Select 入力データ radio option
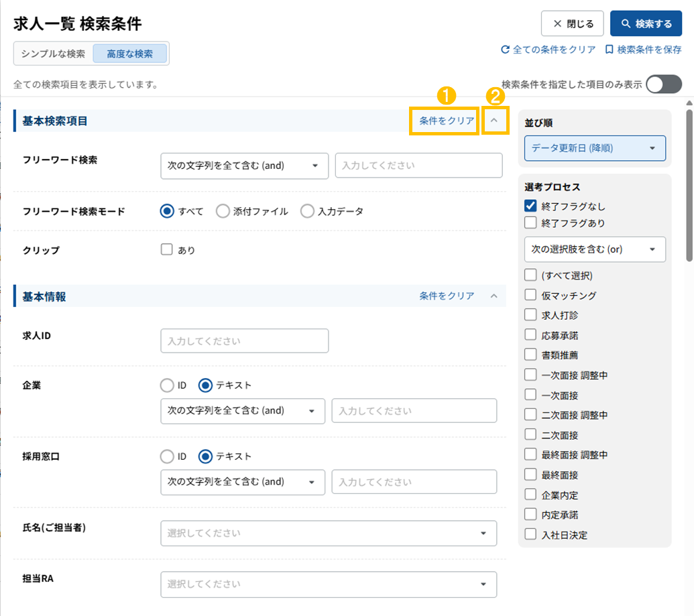The image size is (694, 616). coord(308,211)
